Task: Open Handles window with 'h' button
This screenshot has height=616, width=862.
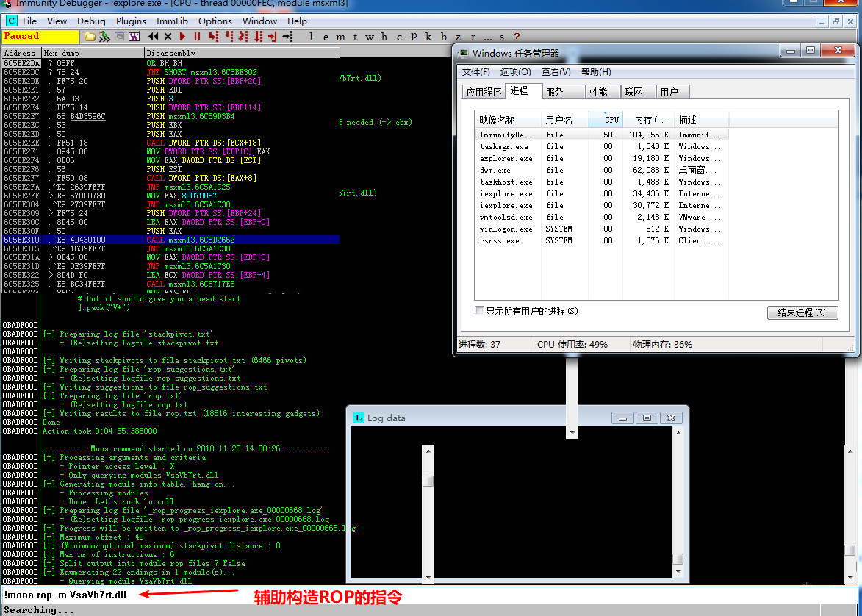Action: 384,37
